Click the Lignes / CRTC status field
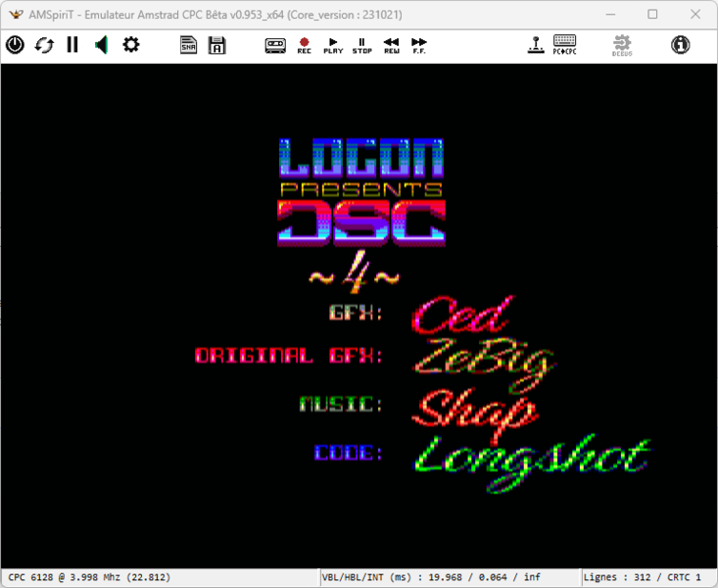The width and height of the screenshot is (718, 588). coord(648,577)
